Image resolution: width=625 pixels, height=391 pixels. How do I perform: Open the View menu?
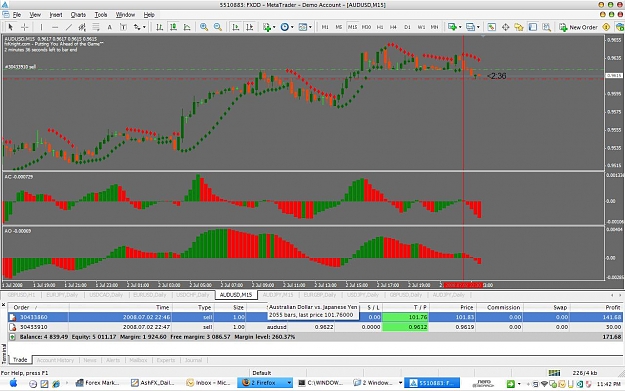[35, 15]
